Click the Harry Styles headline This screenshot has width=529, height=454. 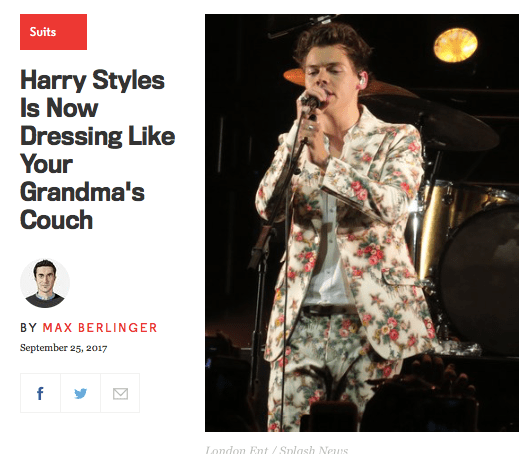98,149
